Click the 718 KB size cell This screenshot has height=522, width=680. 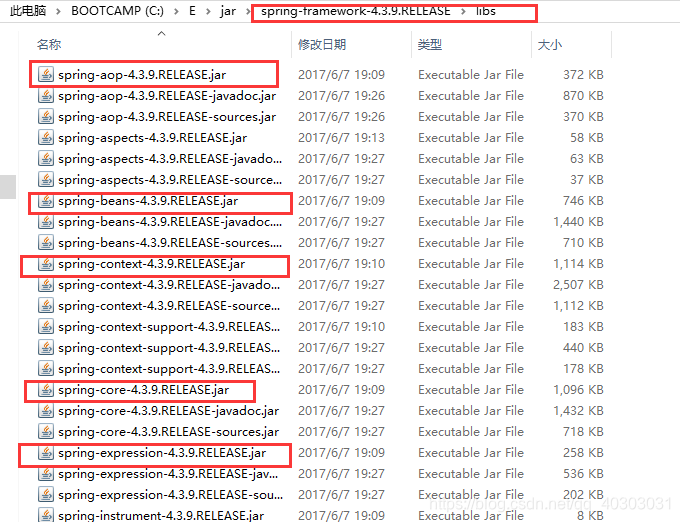583,432
